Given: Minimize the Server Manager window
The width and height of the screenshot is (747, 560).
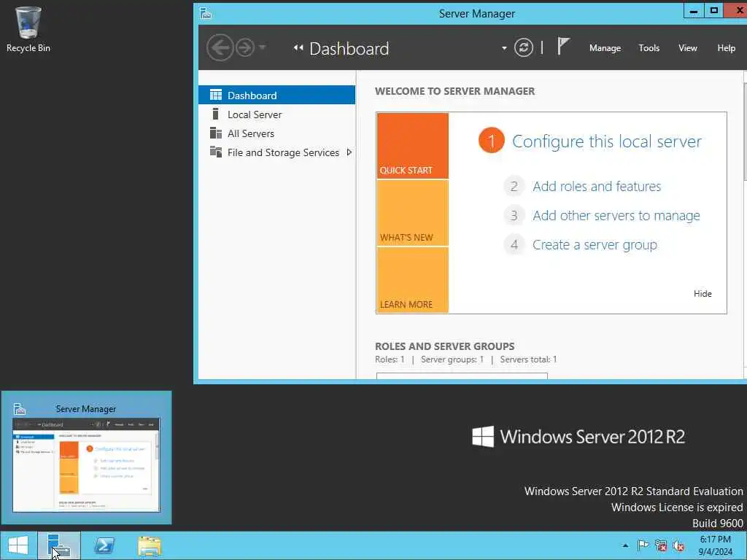Looking at the screenshot, I should click(694, 11).
